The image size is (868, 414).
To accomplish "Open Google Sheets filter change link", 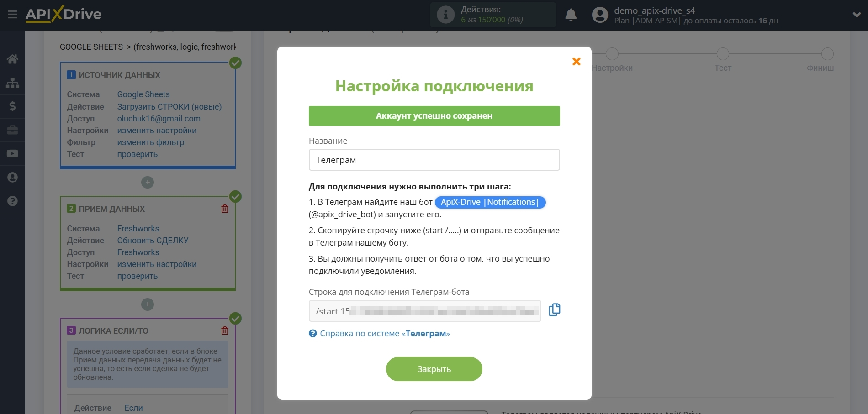I will click(150, 142).
